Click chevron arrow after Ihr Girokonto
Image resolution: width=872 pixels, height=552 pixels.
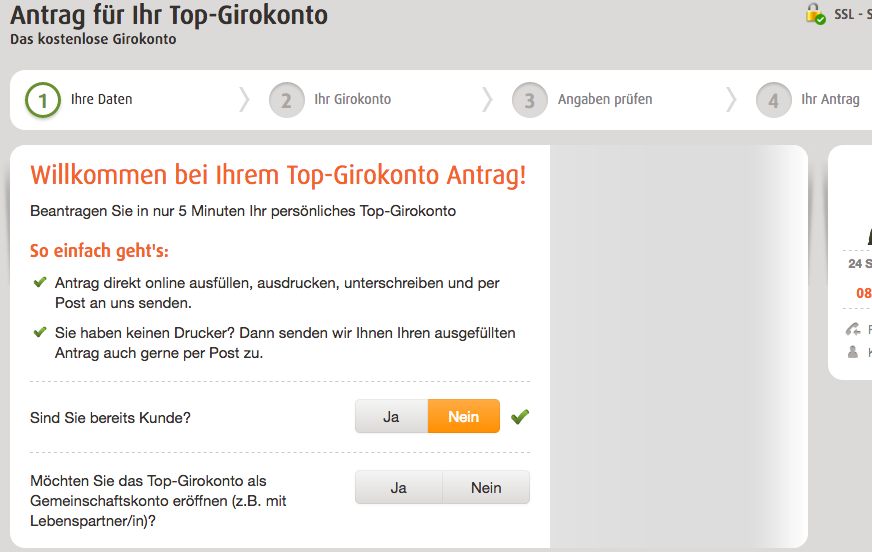[x=487, y=100]
